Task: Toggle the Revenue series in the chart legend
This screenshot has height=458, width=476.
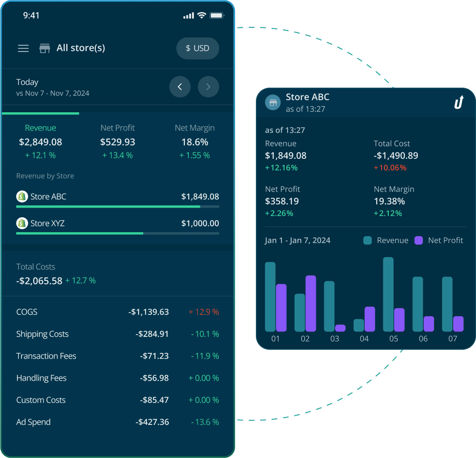Action: pyautogui.click(x=386, y=240)
